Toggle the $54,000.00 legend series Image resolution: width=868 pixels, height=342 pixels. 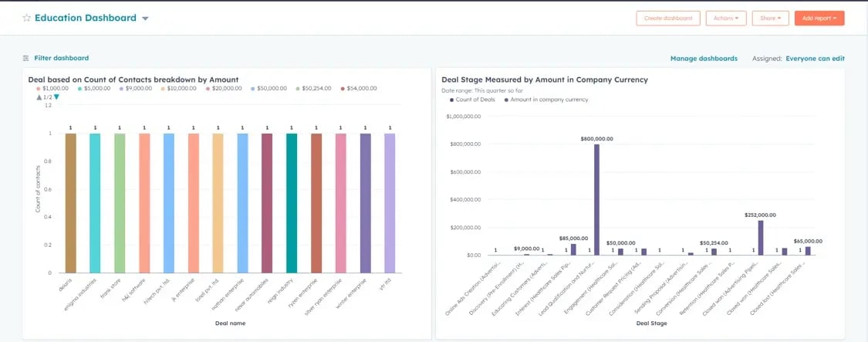point(359,89)
